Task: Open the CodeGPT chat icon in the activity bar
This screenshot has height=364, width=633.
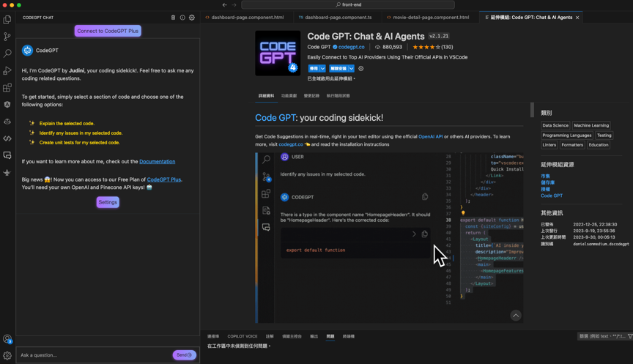Action: pyautogui.click(x=7, y=155)
